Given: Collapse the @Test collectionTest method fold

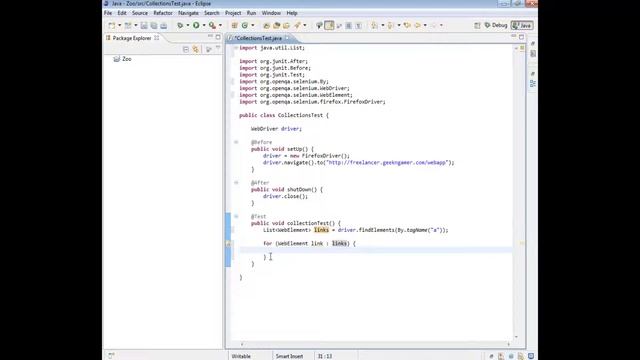Looking at the screenshot, I should (236, 216).
